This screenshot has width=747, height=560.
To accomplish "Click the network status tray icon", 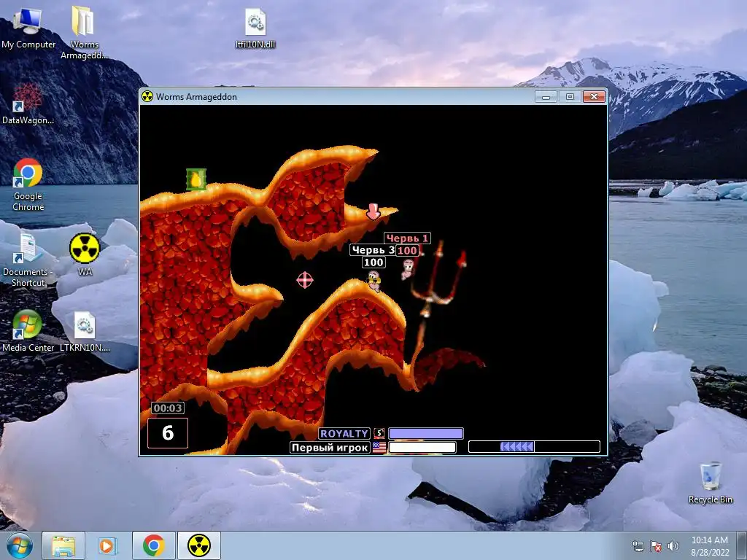I will 638,546.
